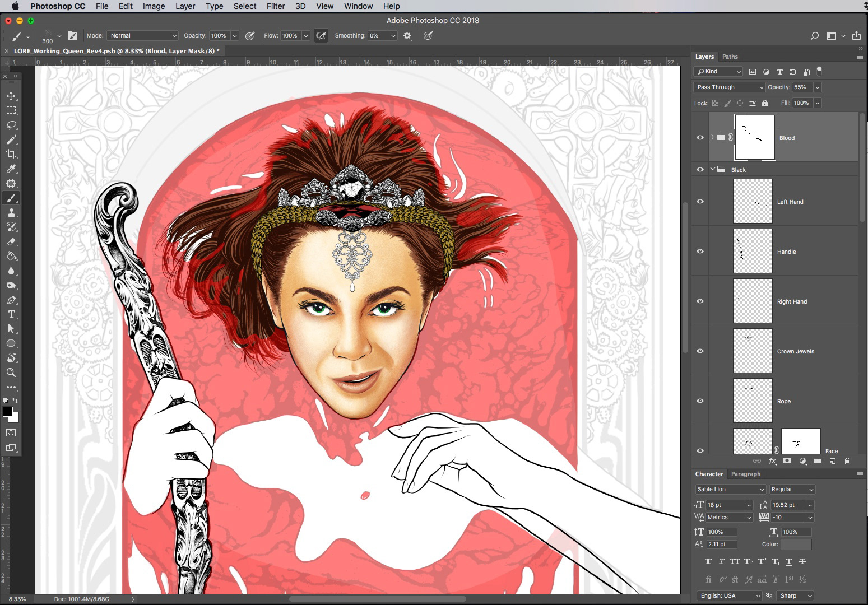Click the Underline text button
This screenshot has height=605, width=868.
788,561
